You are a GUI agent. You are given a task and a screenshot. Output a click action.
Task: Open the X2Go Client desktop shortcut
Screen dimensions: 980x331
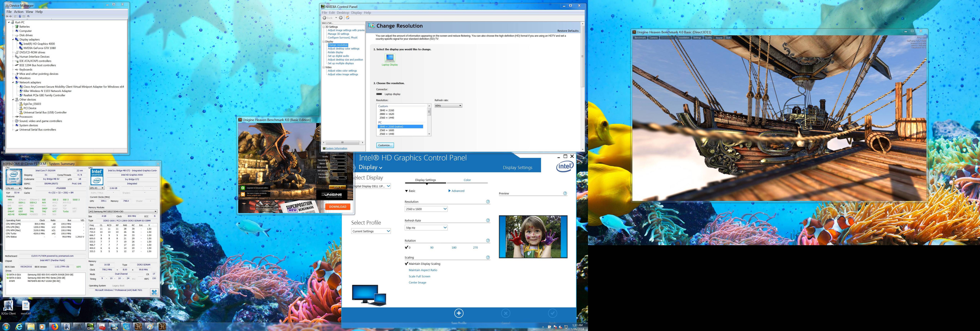(x=8, y=308)
